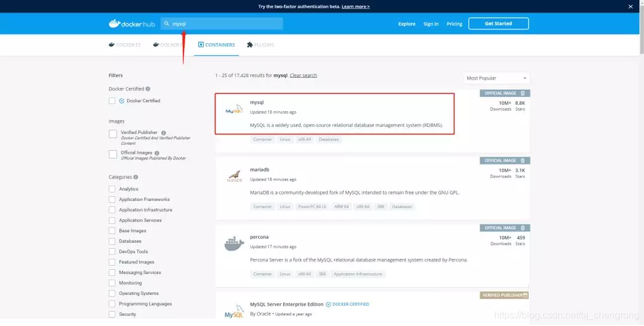This screenshot has width=644, height=326.
Task: Check the DevOps Tools category
Action: [x=112, y=252]
